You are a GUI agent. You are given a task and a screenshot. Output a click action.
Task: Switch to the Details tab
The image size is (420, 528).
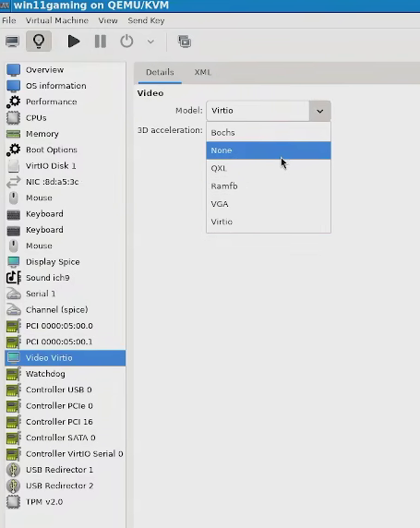tap(160, 72)
